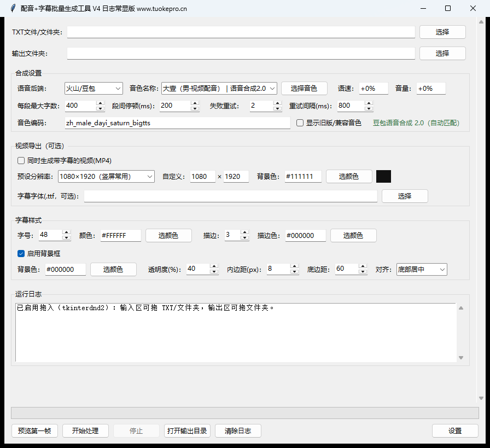Increase 透明度(%) with up arrow
Viewport: 490px width, 448px height.
pos(214,266)
